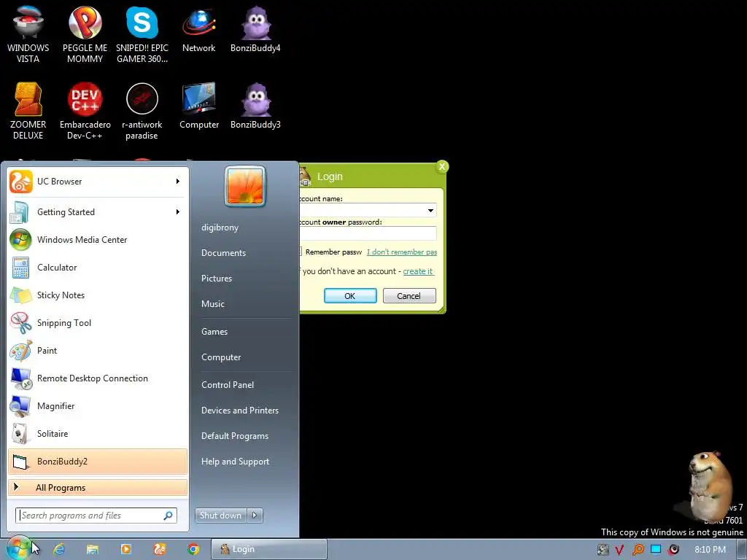Click the account owner password field

click(x=368, y=233)
